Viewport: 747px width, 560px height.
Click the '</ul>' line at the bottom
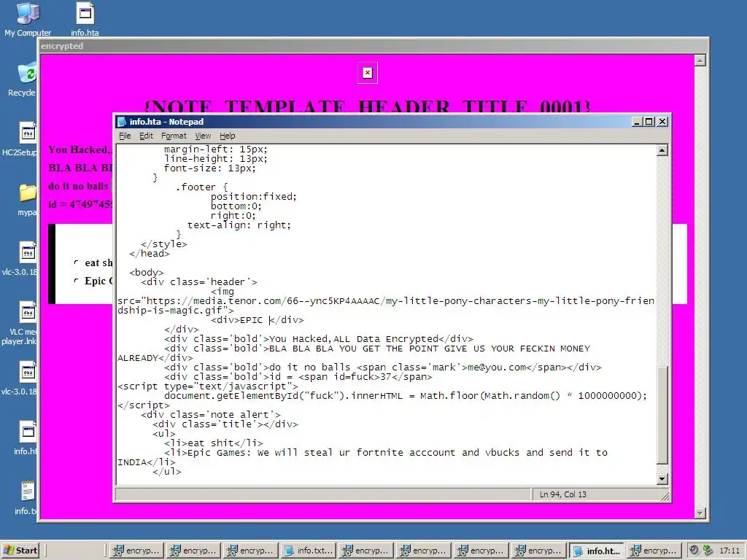tap(167, 472)
